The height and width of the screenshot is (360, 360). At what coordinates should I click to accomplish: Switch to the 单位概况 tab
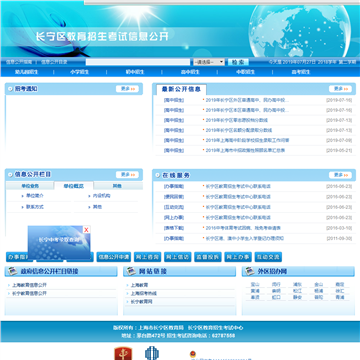[74, 186]
